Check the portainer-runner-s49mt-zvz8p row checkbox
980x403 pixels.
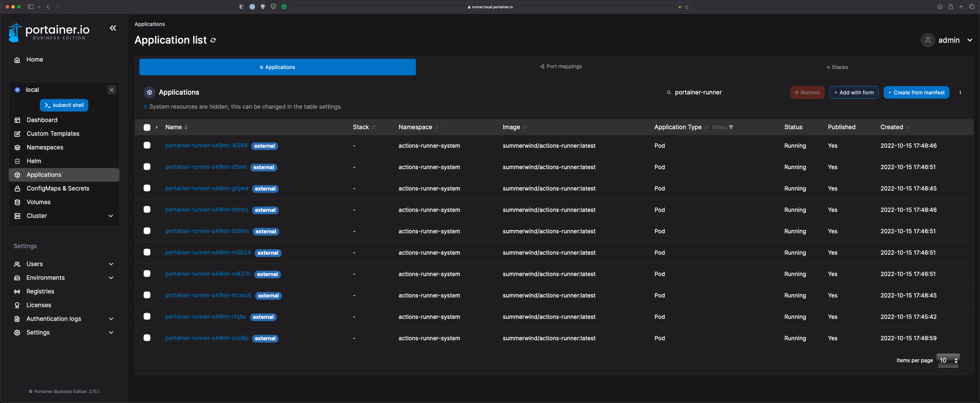coord(147,338)
